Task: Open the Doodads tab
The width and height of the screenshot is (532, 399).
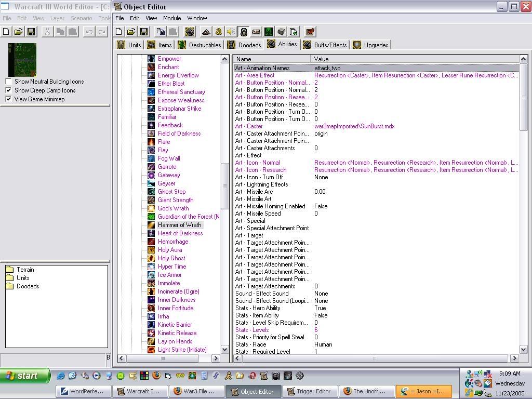Action: click(245, 45)
